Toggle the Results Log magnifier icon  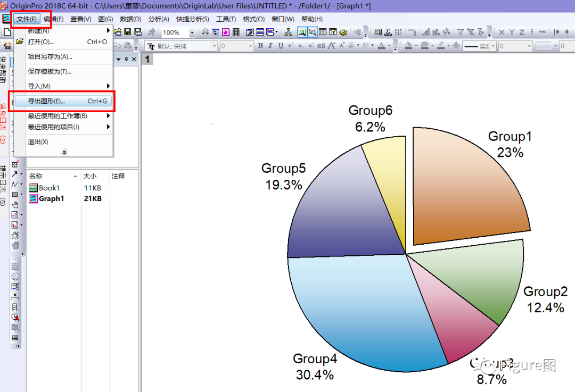tap(313, 32)
